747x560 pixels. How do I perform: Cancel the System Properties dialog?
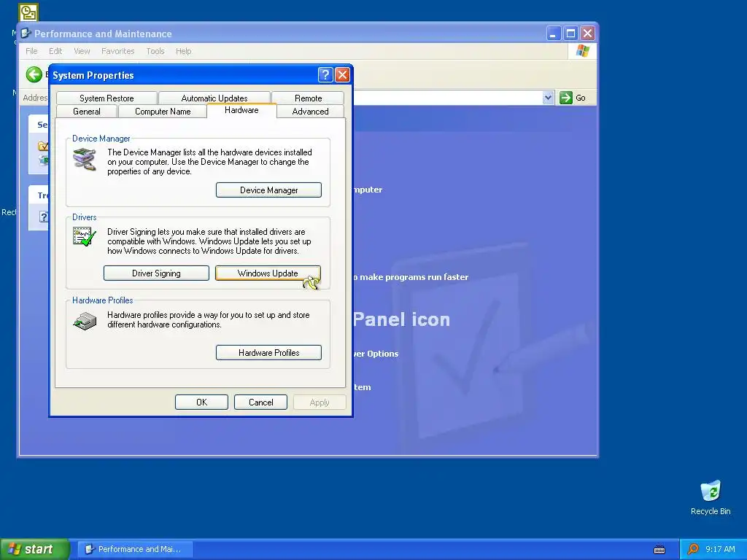click(x=260, y=402)
